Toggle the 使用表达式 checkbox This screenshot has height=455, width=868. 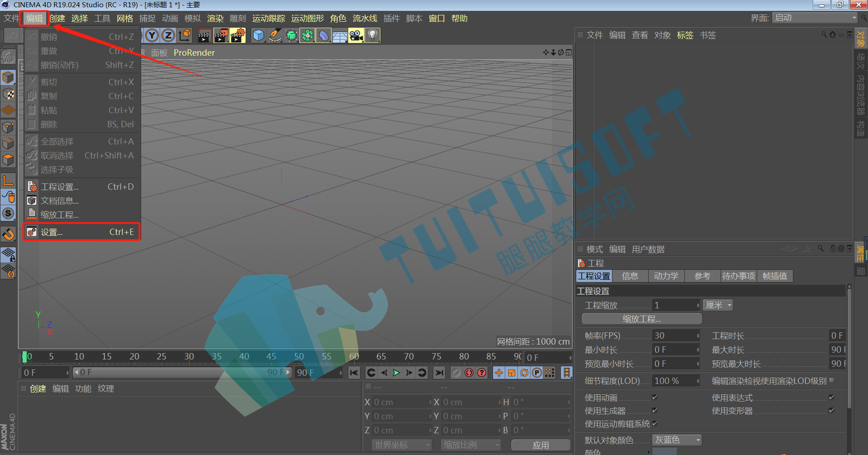[831, 398]
